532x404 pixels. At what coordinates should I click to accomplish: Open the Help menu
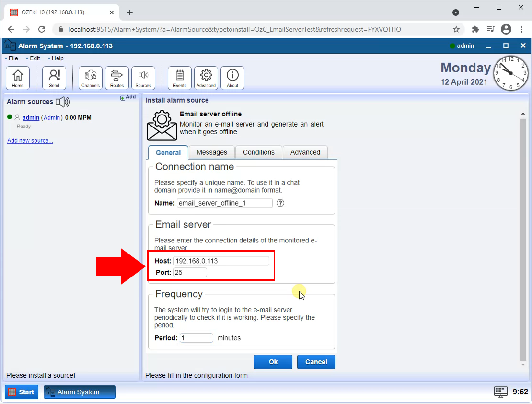pos(58,58)
